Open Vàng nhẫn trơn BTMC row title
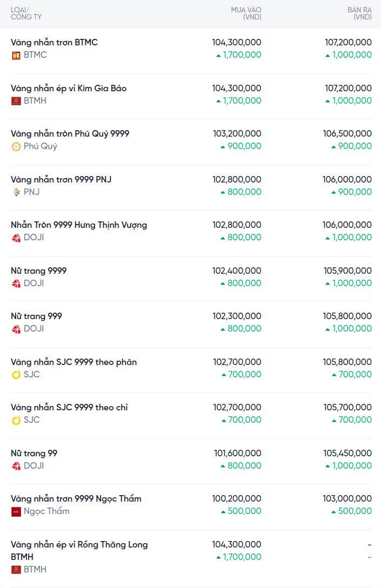The image size is (381, 588). pos(54,42)
